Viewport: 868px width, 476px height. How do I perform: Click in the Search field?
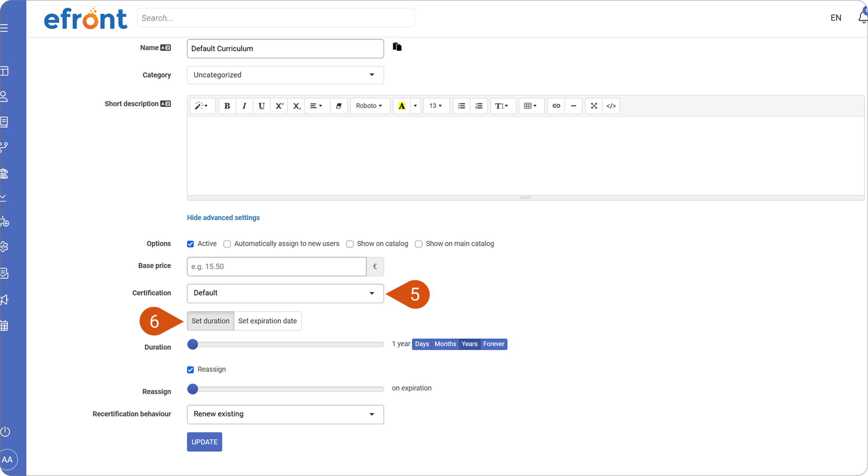[276, 18]
